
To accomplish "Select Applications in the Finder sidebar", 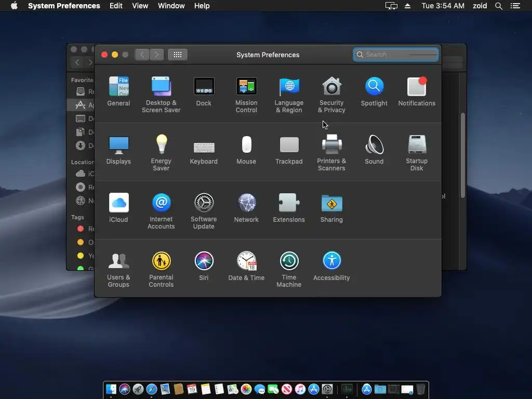I will [x=81, y=105].
